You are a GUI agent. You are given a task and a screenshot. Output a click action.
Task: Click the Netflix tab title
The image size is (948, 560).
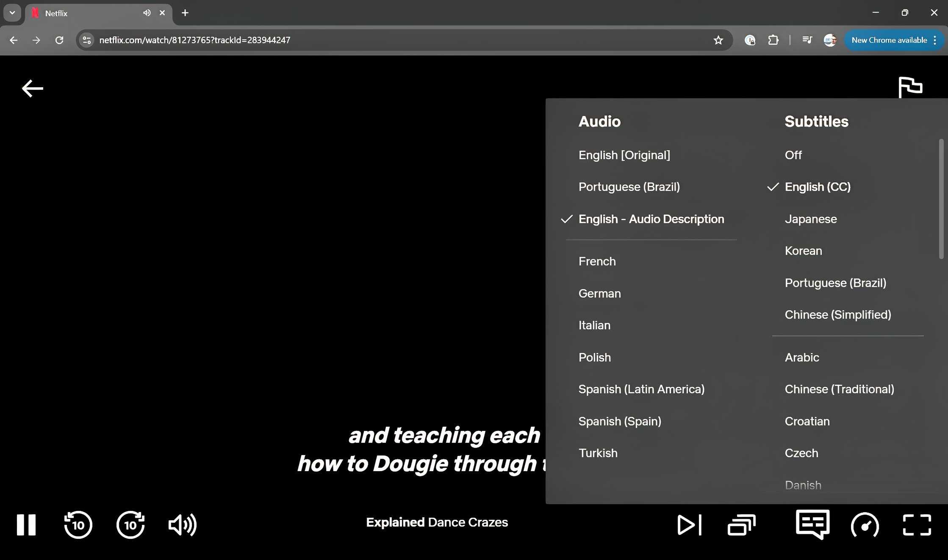pyautogui.click(x=56, y=14)
